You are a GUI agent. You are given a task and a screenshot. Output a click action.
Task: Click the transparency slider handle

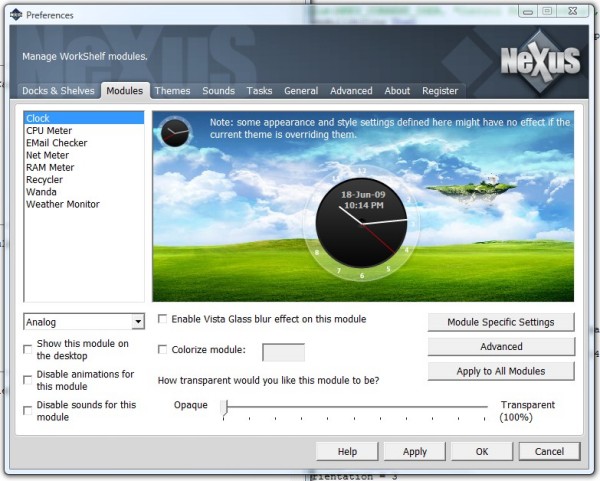tap(225, 408)
